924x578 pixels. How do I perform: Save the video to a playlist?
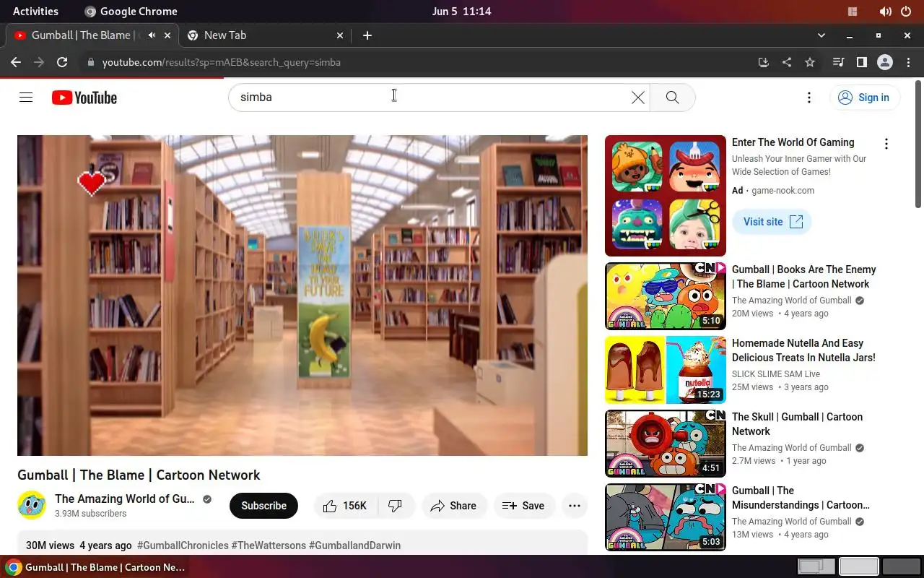click(x=524, y=506)
